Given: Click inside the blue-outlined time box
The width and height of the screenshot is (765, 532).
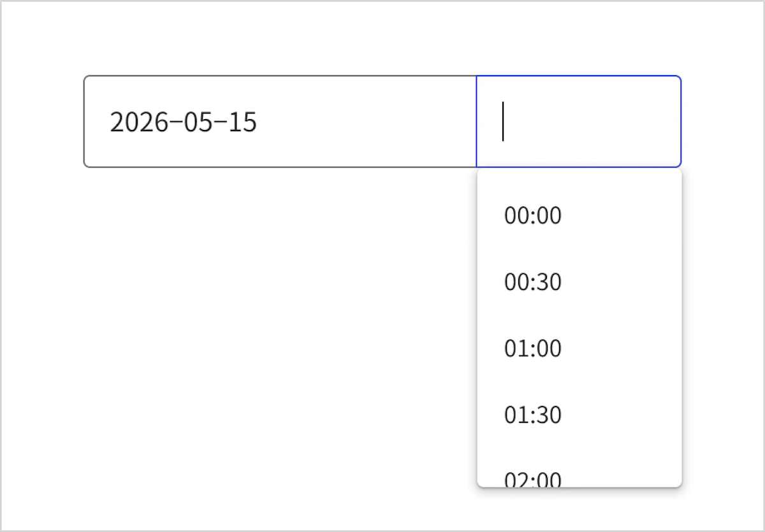Looking at the screenshot, I should pos(579,122).
